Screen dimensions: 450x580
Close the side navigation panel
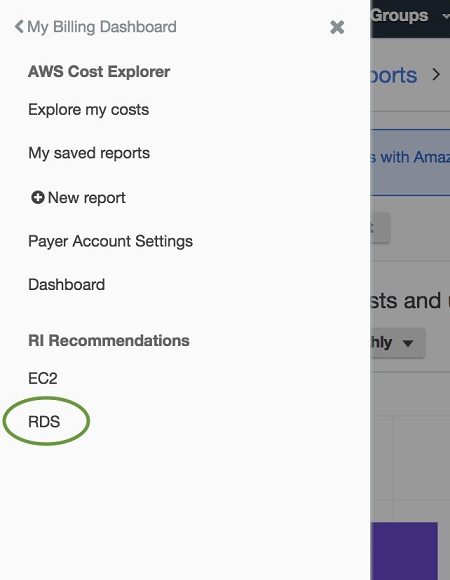pos(337,27)
